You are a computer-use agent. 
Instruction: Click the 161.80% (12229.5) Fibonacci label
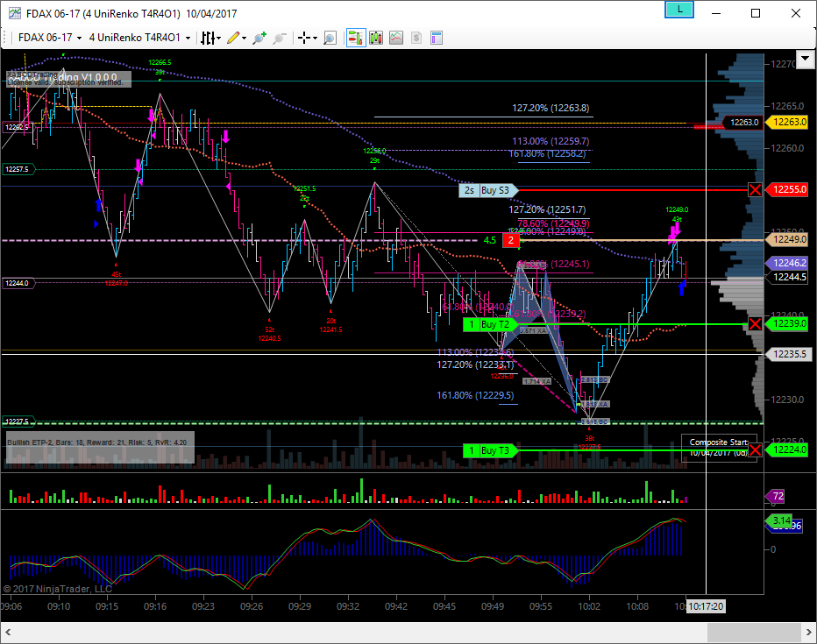click(x=475, y=395)
